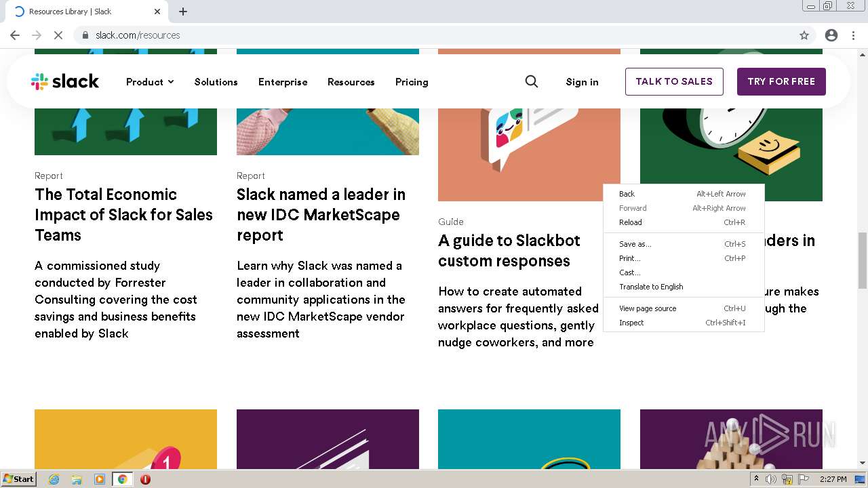This screenshot has width=868, height=488.
Task: Click the action center flag icon
Action: coord(804,479)
